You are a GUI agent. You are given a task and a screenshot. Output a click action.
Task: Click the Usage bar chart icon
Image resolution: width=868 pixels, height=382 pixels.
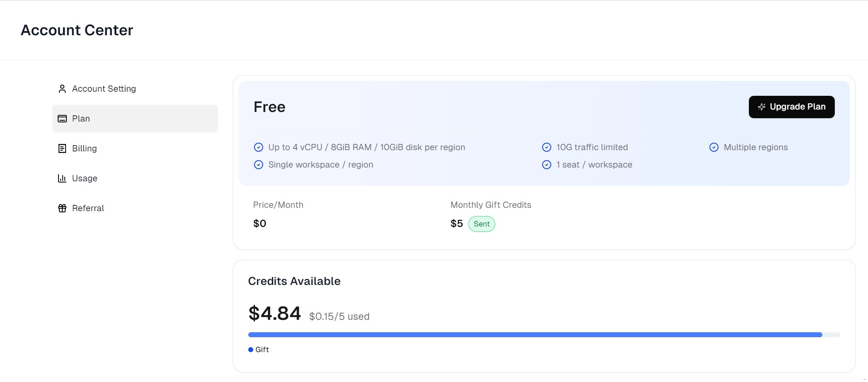pos(62,178)
